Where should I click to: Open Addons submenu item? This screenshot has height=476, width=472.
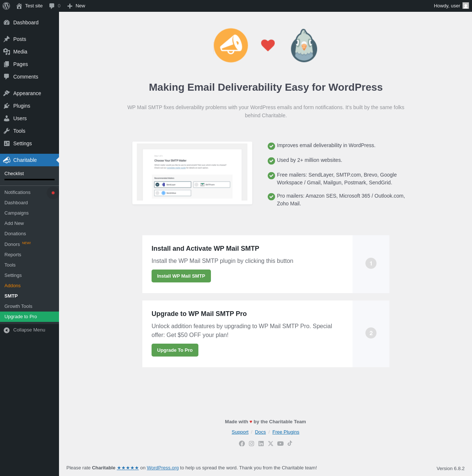coord(13,286)
